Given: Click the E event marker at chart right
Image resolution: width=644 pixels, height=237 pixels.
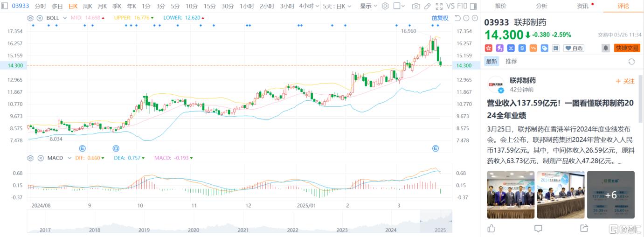Looking at the screenshot, I should (x=436, y=148).
